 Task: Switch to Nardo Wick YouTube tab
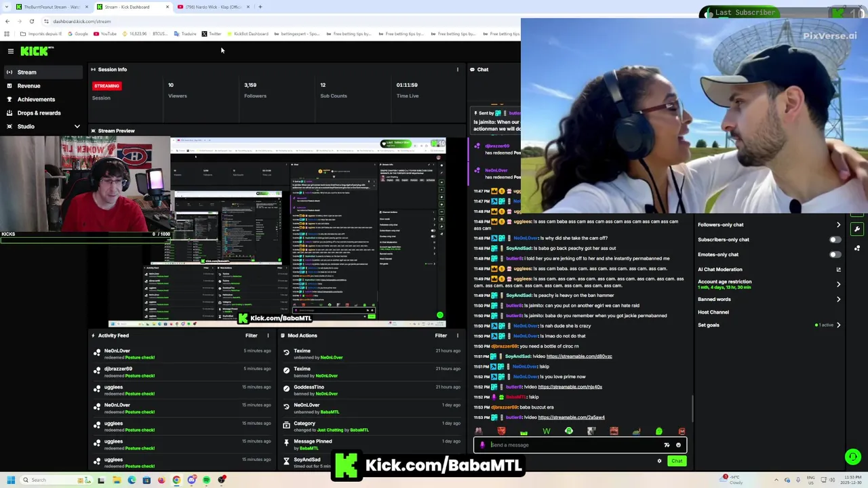pyautogui.click(x=214, y=7)
